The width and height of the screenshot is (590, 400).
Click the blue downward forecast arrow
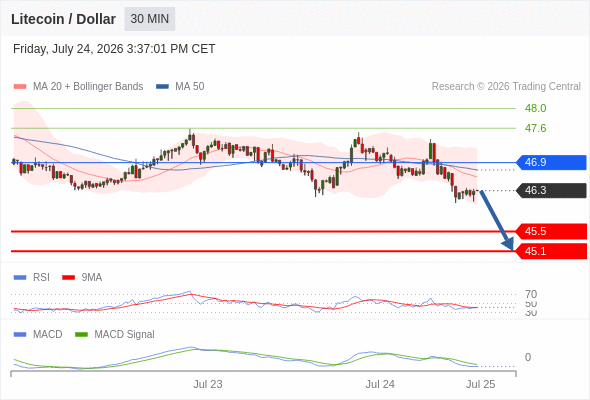click(x=497, y=221)
